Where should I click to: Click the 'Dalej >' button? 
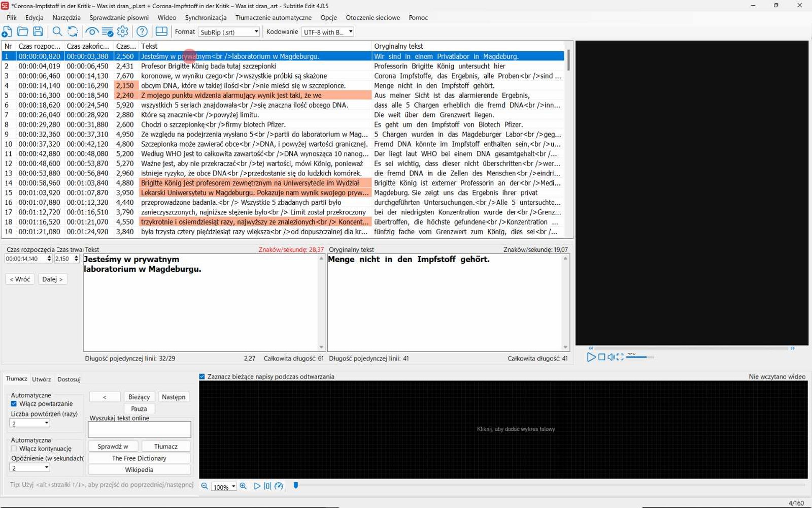click(x=52, y=279)
